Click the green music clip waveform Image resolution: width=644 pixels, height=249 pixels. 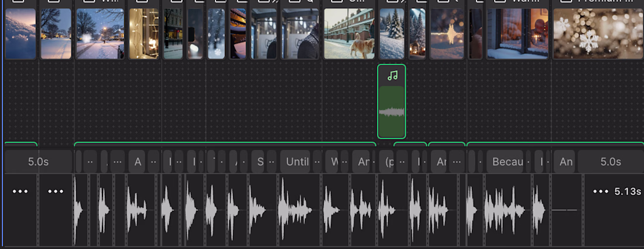pos(392,112)
